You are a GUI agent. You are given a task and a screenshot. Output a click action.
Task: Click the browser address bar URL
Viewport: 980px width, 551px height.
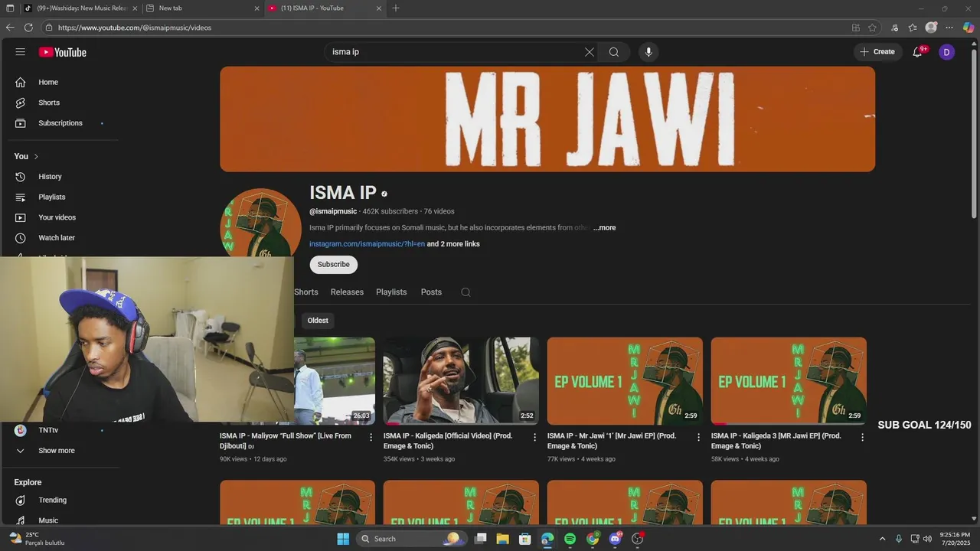(x=135, y=28)
